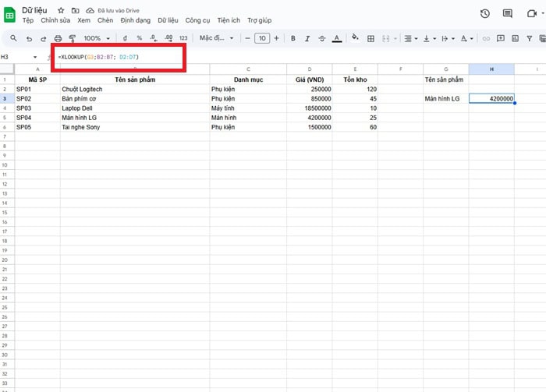The height and width of the screenshot is (392, 546).
Task: Open the Dữ liệu menu
Action: [x=168, y=20]
